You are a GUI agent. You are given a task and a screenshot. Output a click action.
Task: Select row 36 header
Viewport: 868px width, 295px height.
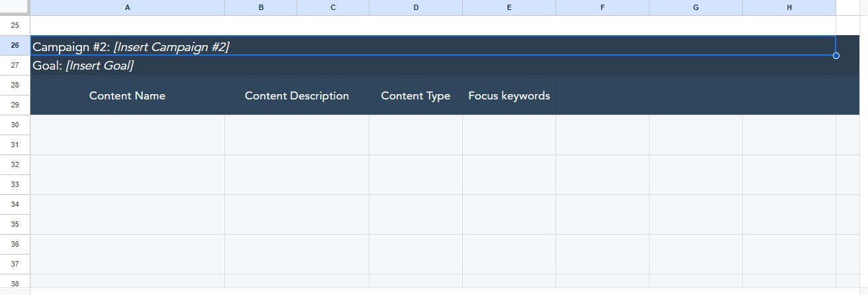15,244
